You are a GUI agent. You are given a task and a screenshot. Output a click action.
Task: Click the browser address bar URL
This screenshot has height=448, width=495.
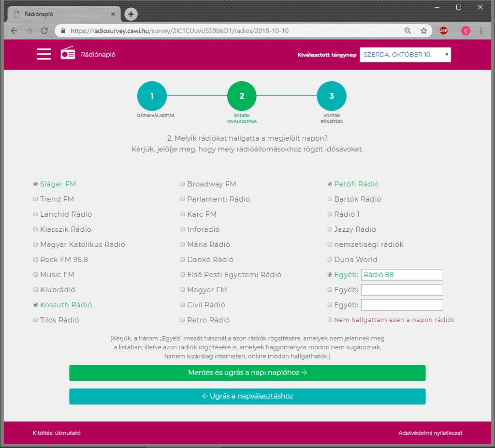180,30
